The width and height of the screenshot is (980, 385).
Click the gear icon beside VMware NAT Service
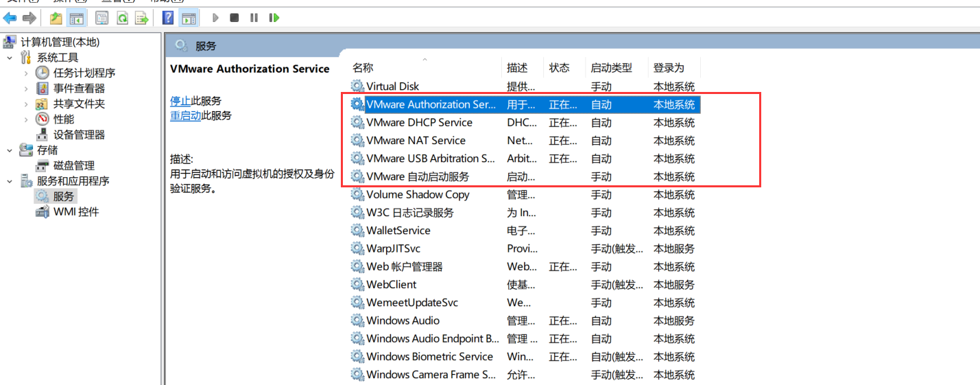[357, 140]
